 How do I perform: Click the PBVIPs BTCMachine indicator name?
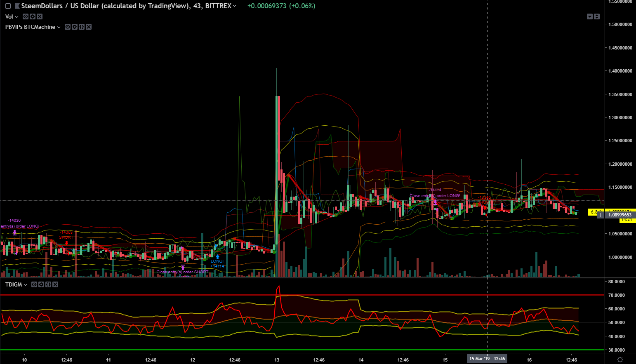tap(30, 27)
